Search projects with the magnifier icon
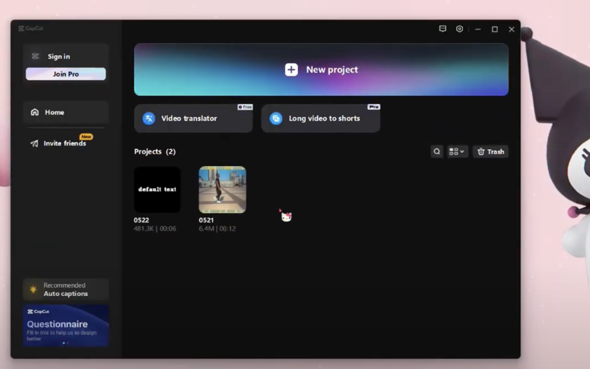 tap(437, 152)
